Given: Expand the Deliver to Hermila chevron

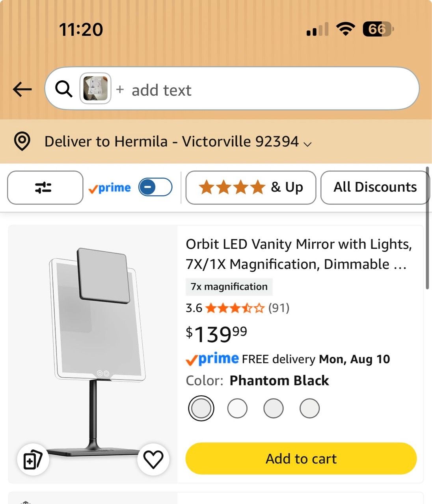Looking at the screenshot, I should click(308, 144).
